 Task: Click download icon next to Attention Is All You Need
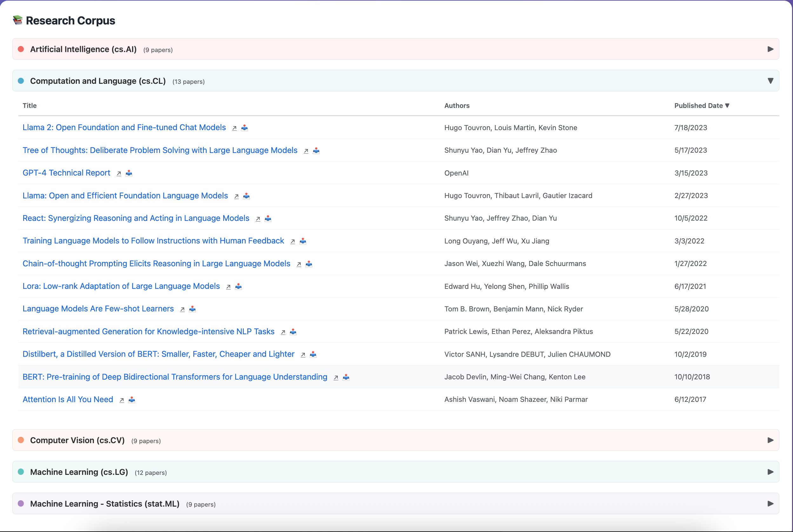(x=132, y=400)
